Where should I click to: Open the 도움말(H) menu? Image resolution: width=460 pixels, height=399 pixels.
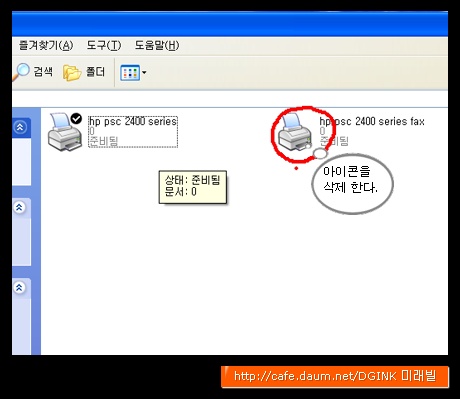tap(157, 45)
